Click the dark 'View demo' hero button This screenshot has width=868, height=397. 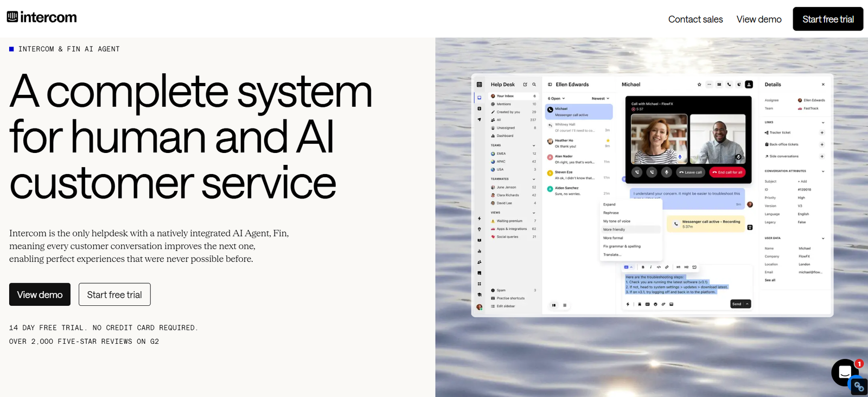pyautogui.click(x=40, y=294)
